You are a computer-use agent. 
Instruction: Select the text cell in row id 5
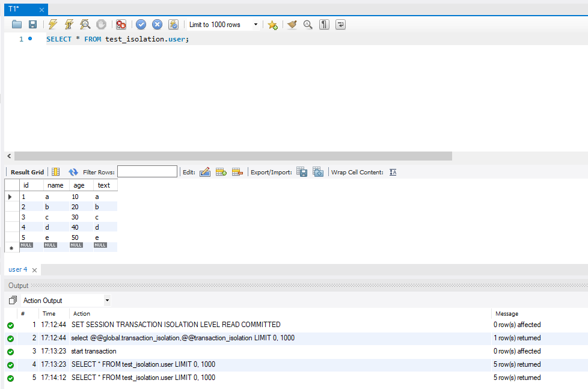click(x=105, y=237)
